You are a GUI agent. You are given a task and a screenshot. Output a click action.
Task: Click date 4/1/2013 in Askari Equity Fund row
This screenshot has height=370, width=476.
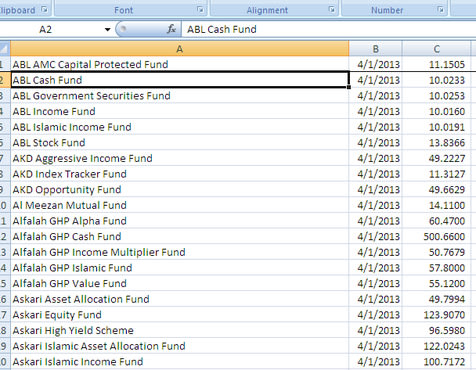click(x=376, y=315)
